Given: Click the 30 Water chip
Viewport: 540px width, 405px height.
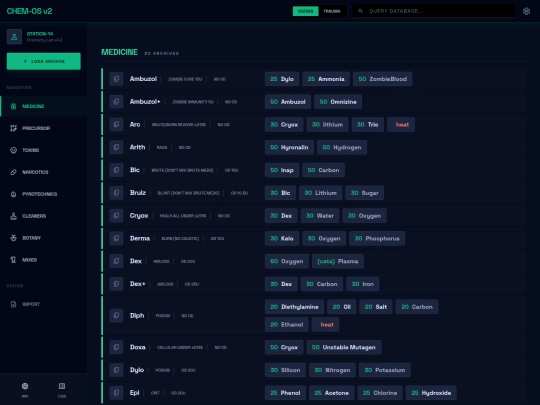Looking at the screenshot, I should tap(320, 216).
